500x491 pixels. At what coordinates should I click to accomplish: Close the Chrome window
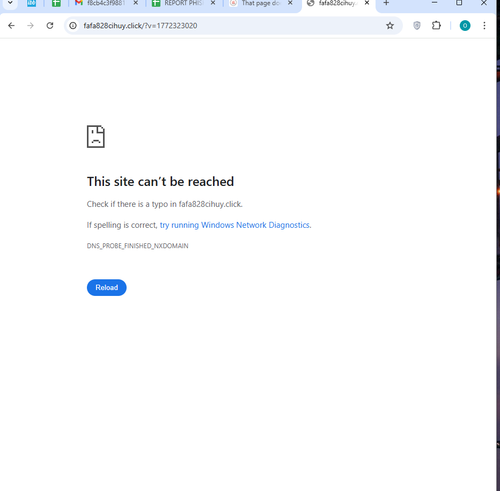[x=484, y=3]
